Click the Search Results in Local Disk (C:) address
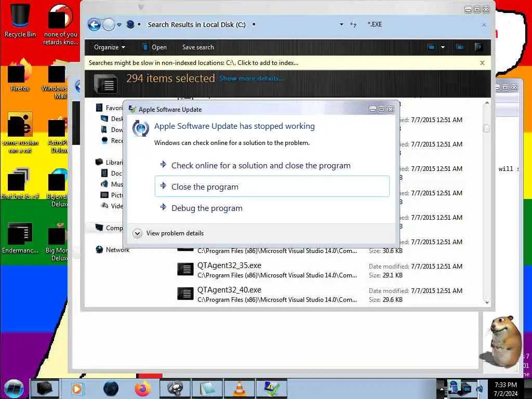 point(196,24)
